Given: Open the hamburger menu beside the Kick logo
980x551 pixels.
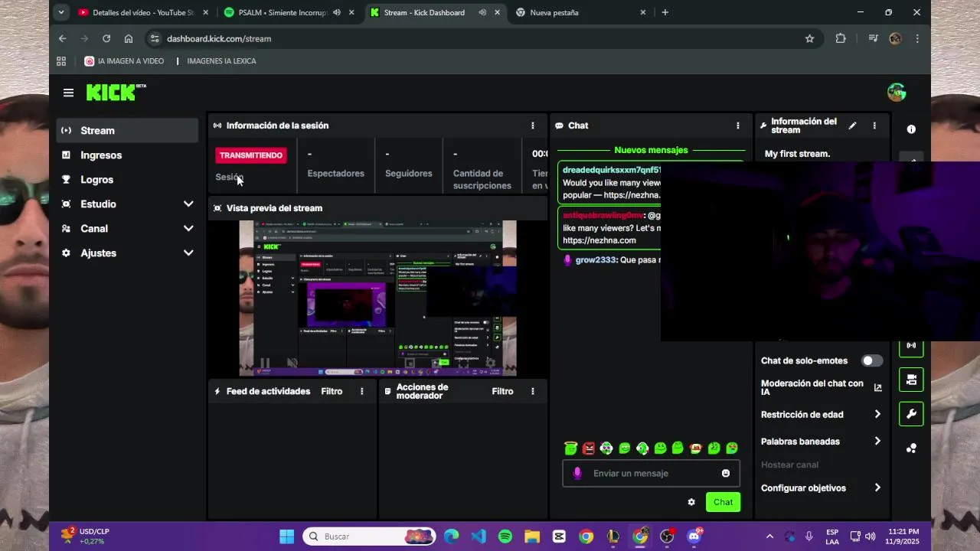Looking at the screenshot, I should tap(68, 93).
